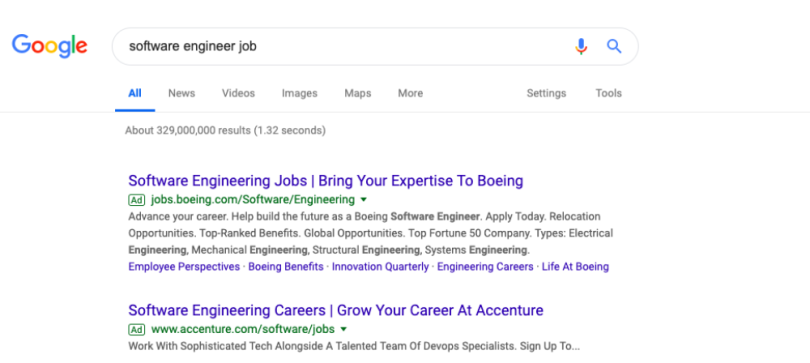Switch to the Images tab
The width and height of the screenshot is (810, 363).
pyautogui.click(x=300, y=93)
